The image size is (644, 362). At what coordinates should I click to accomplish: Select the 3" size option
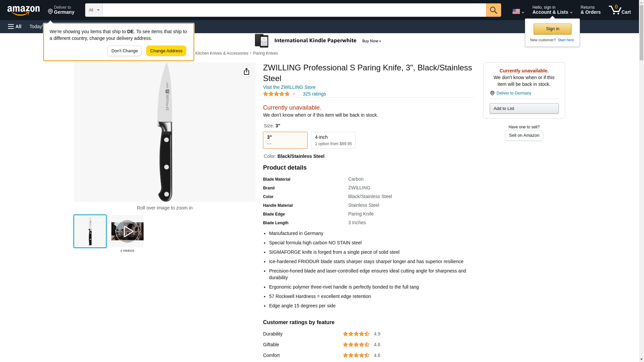coord(285,140)
